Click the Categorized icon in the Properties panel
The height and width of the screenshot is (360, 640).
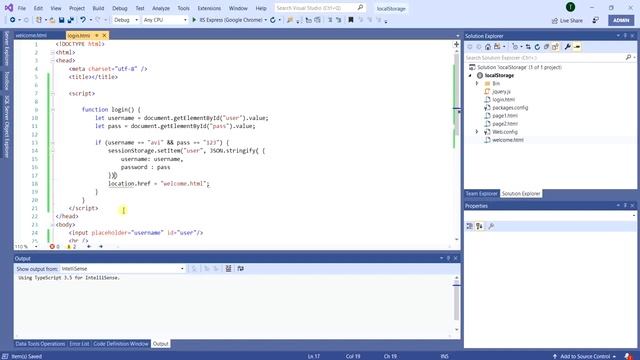point(469,226)
